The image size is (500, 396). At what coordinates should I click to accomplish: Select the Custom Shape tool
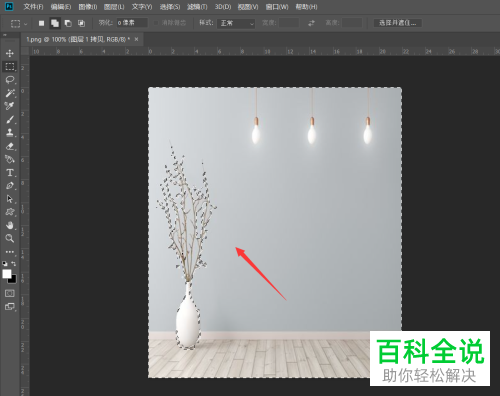click(10, 212)
